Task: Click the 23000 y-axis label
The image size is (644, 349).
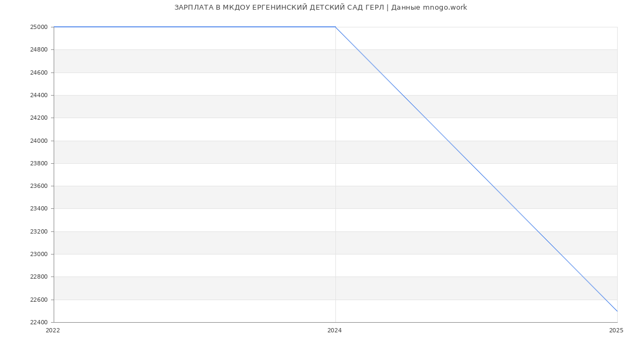Action: pyautogui.click(x=40, y=255)
